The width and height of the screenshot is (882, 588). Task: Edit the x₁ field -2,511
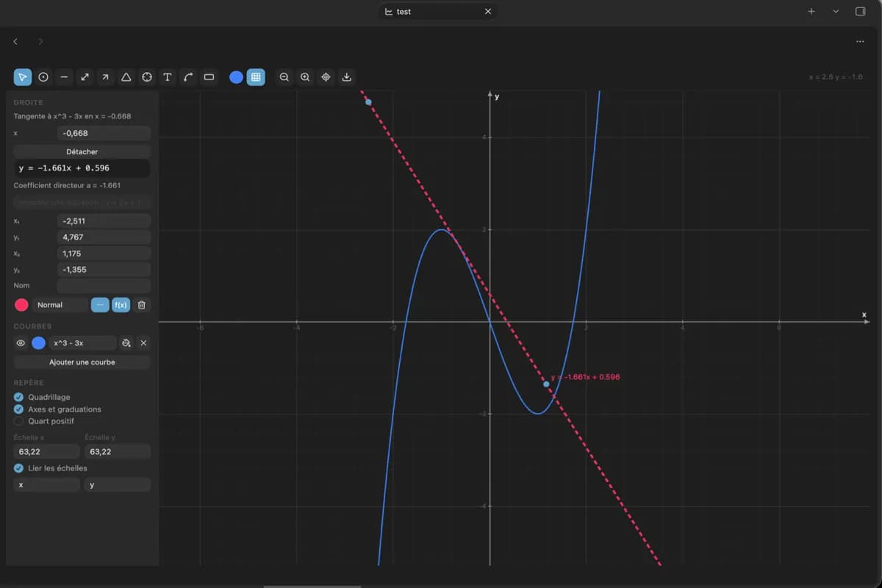tap(104, 221)
